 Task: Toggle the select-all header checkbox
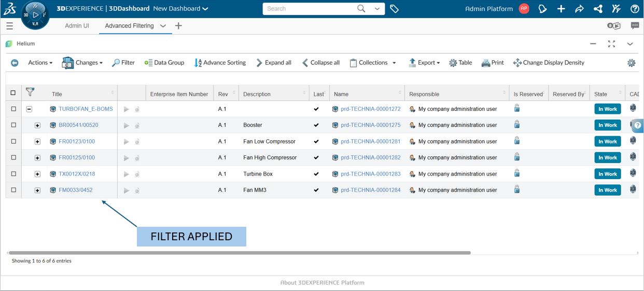pos(13,93)
